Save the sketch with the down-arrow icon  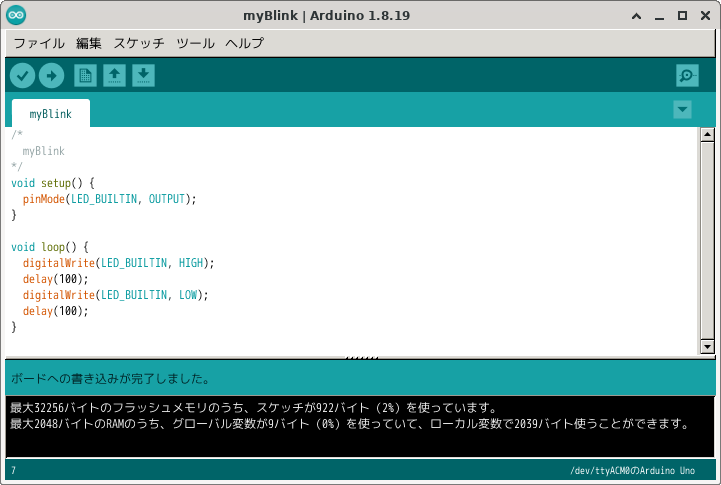[x=143, y=75]
